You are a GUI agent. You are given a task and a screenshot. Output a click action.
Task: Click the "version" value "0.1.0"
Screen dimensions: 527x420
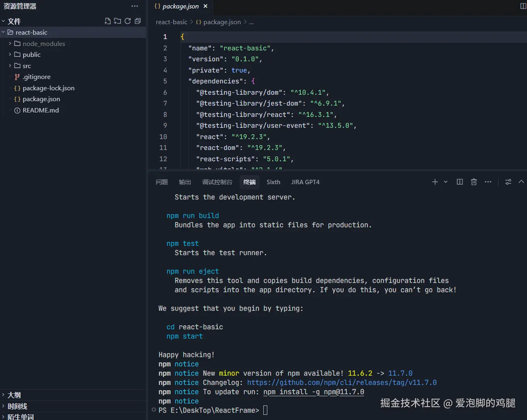pos(245,59)
